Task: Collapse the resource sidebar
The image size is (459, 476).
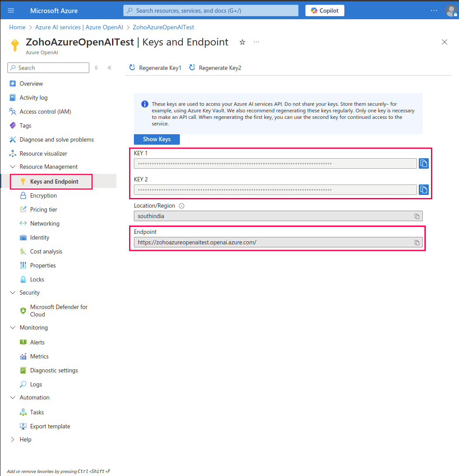Action: click(109, 68)
